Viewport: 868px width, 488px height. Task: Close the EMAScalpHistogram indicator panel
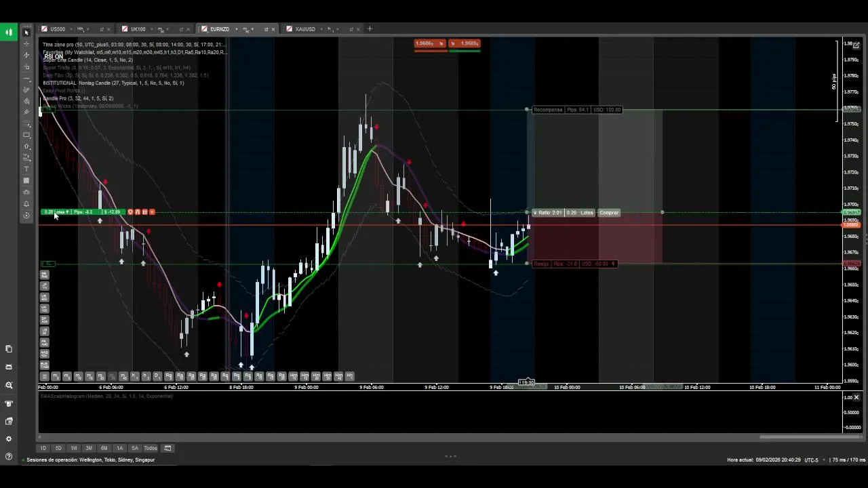click(x=856, y=397)
